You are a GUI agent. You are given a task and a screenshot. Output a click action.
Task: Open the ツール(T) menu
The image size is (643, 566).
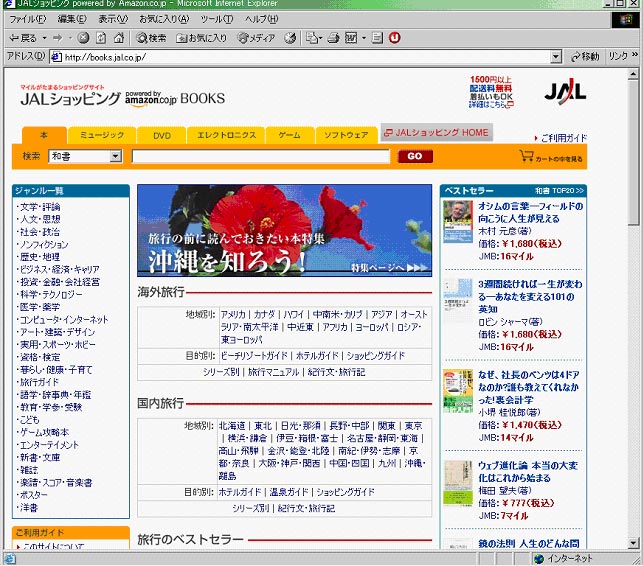[x=217, y=19]
